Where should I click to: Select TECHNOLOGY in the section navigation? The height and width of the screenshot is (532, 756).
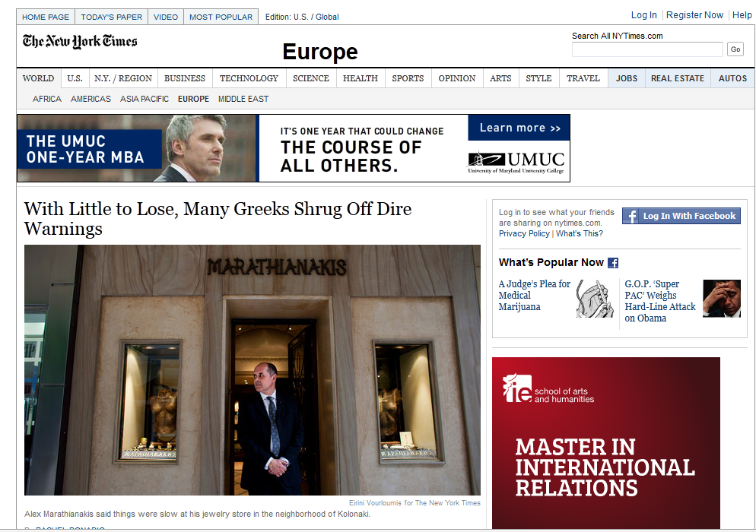pyautogui.click(x=249, y=78)
